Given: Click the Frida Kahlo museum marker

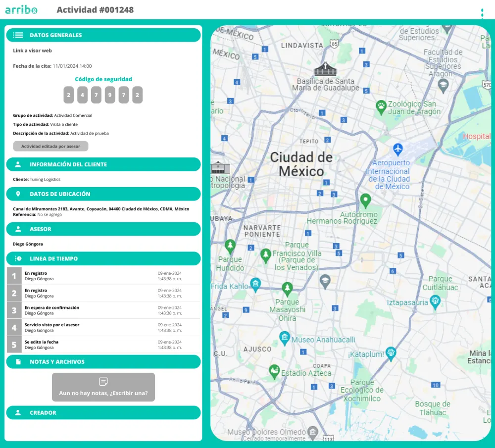Looking at the screenshot, I should pos(255,285).
